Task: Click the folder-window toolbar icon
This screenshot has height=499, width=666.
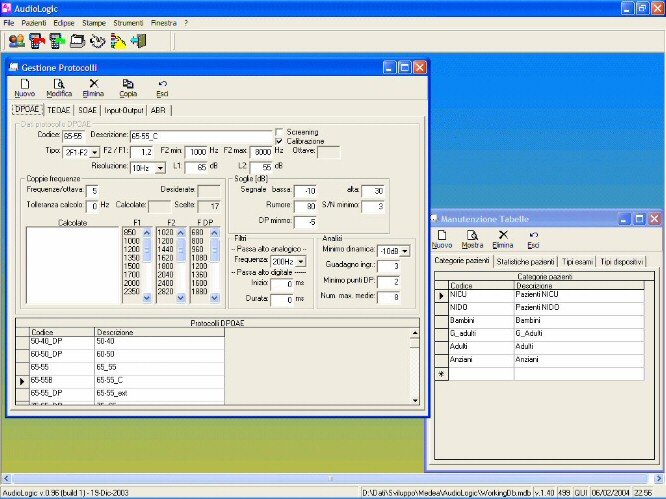Action: (77, 41)
